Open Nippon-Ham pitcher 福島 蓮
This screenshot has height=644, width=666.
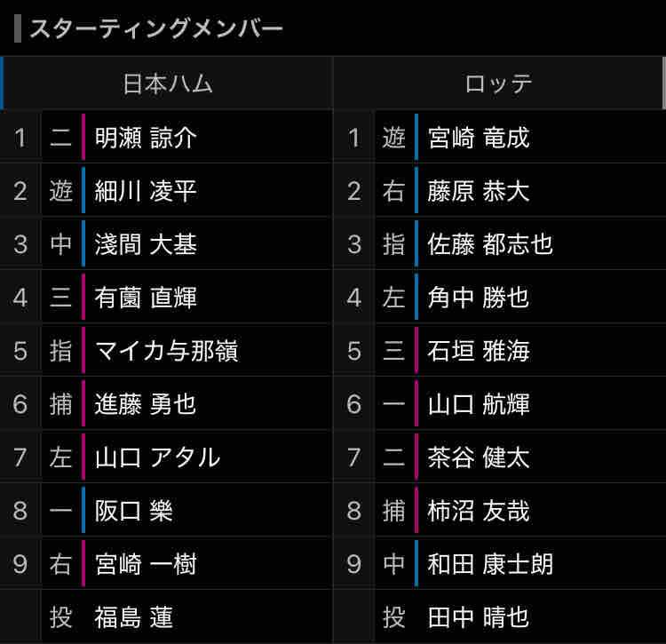click(x=133, y=617)
